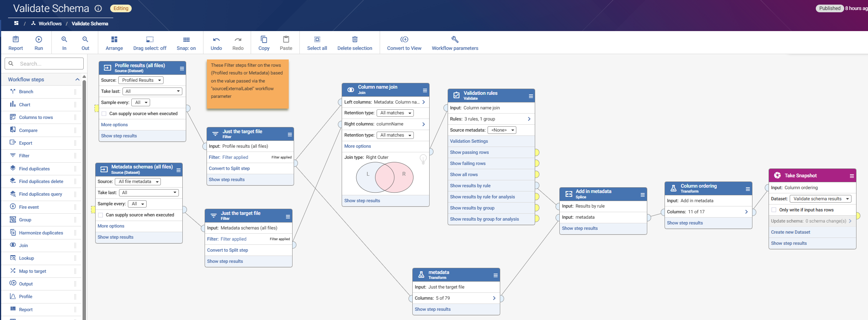Open More options in Profile results step
This screenshot has width=868, height=320.
[x=114, y=125]
